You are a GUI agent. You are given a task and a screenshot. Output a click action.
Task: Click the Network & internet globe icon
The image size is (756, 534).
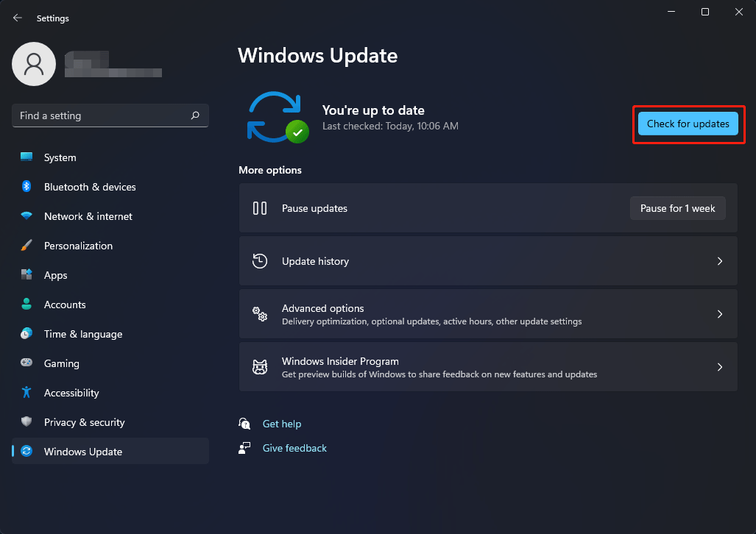[26, 216]
